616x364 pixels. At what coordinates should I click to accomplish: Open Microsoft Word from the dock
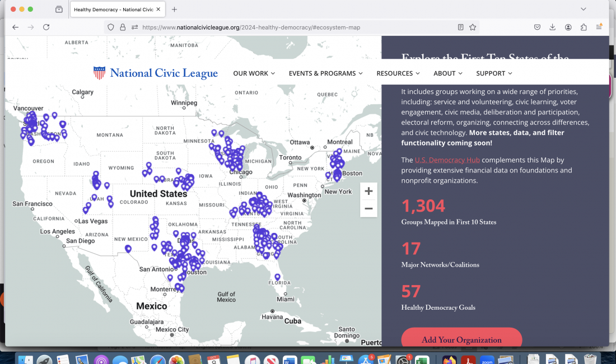click(290, 360)
